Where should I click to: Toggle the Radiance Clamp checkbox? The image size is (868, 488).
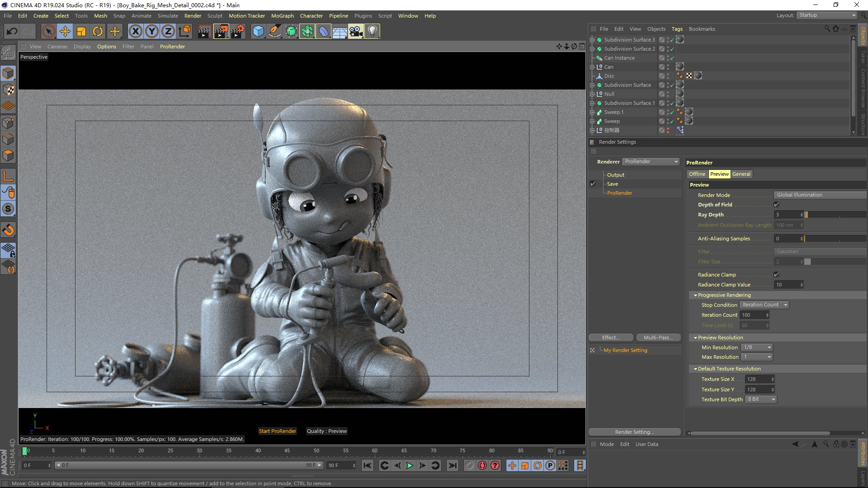[x=776, y=275]
